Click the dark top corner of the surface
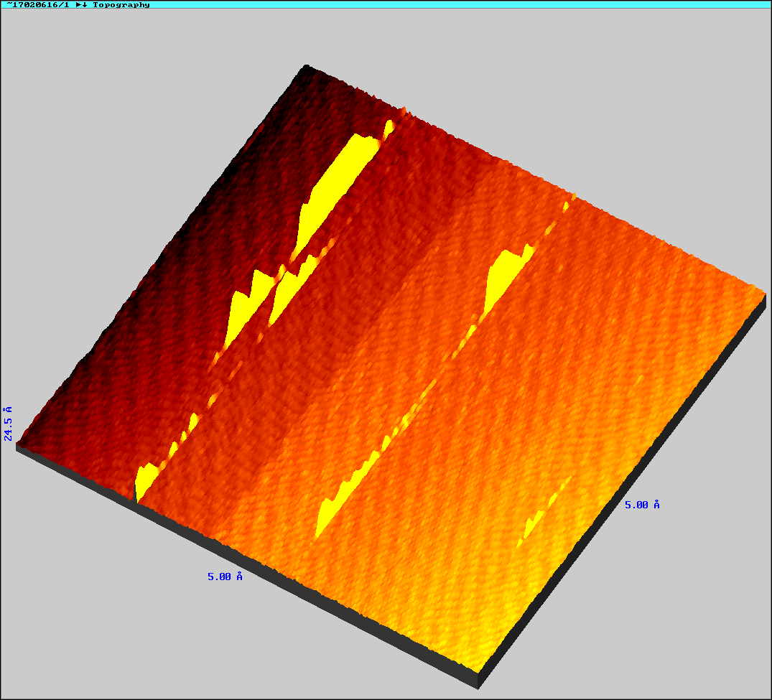The width and height of the screenshot is (772, 700). 305,70
